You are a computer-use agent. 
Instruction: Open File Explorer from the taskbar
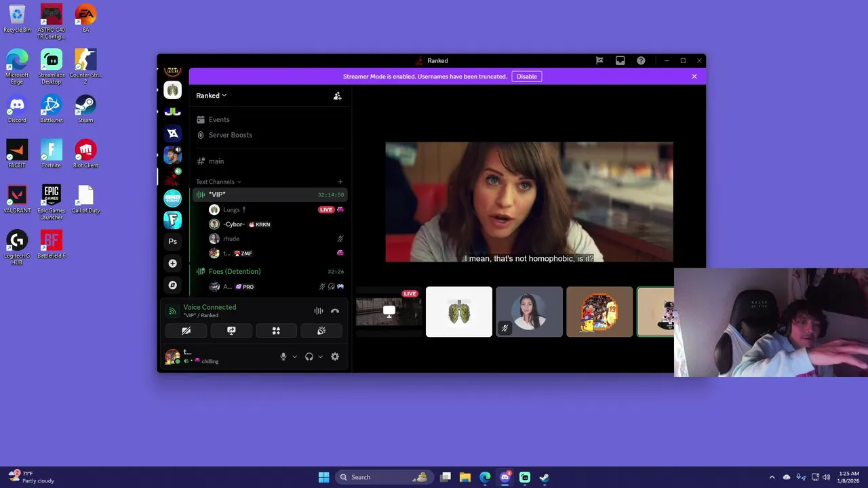point(465,477)
